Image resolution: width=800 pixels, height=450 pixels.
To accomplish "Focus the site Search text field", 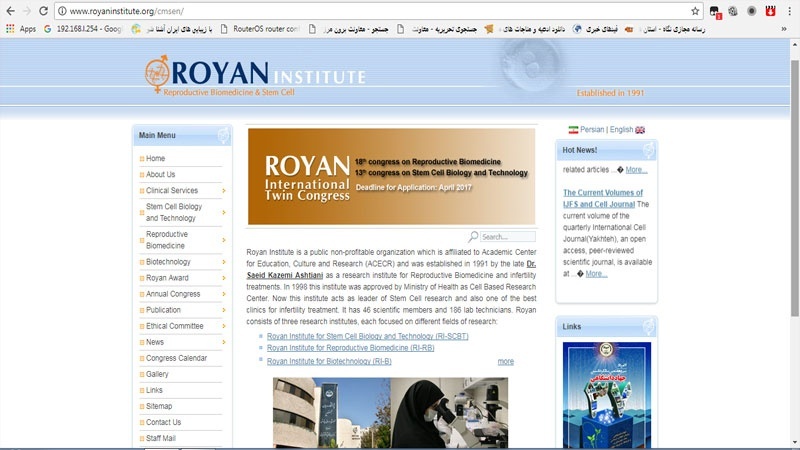I will [x=507, y=237].
